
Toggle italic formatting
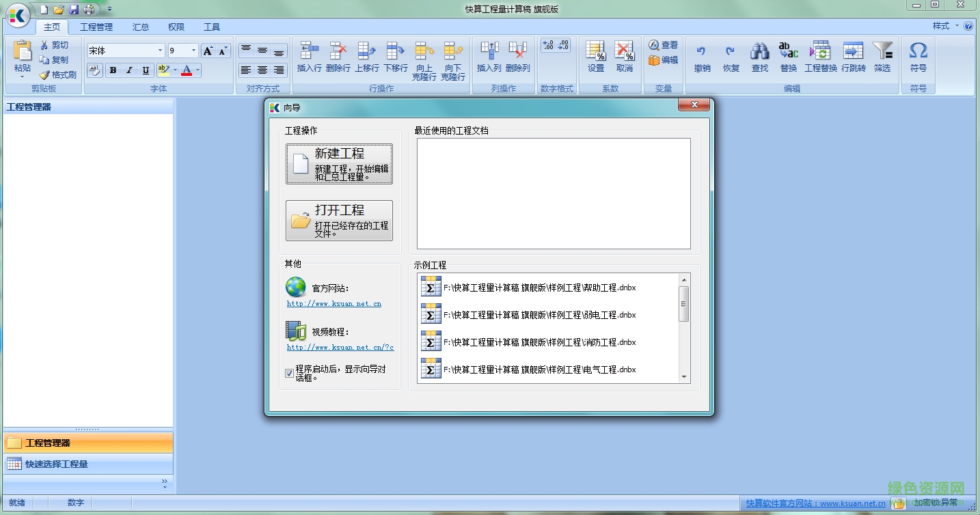[129, 70]
